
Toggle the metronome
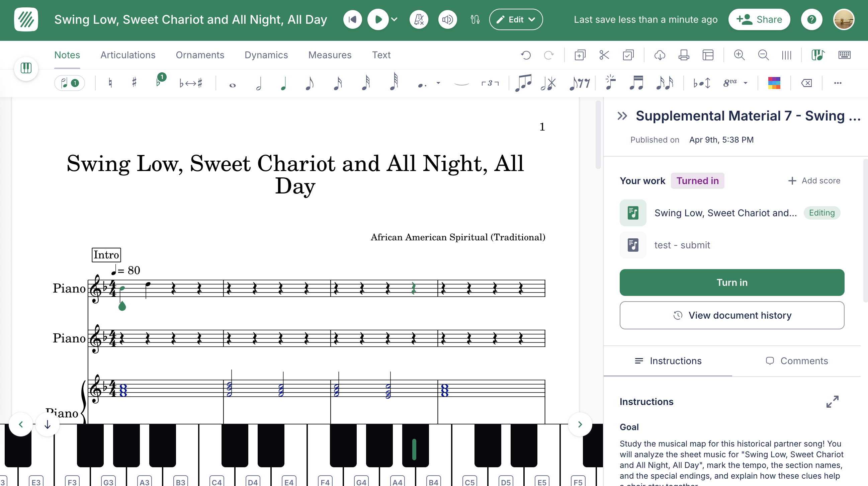click(419, 19)
